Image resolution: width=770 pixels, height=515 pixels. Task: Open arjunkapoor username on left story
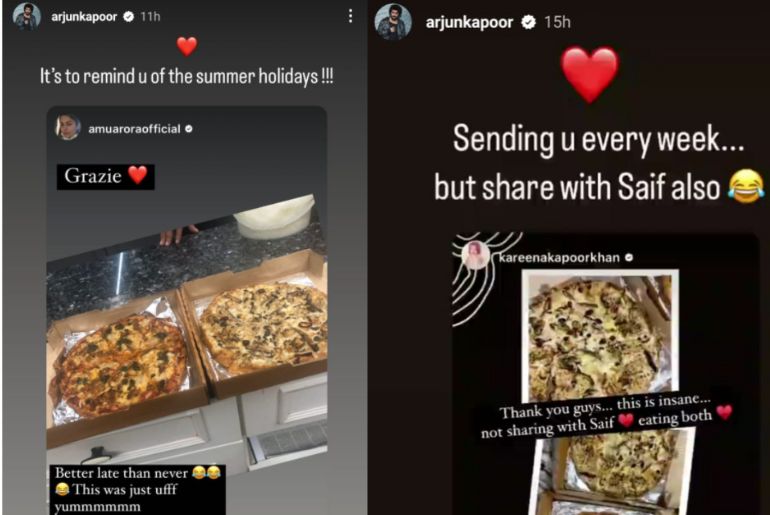(84, 17)
